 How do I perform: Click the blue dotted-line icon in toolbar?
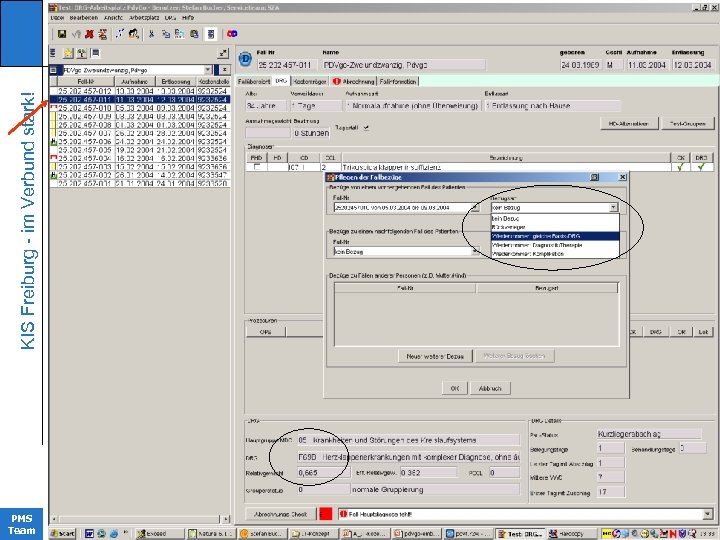[119, 34]
